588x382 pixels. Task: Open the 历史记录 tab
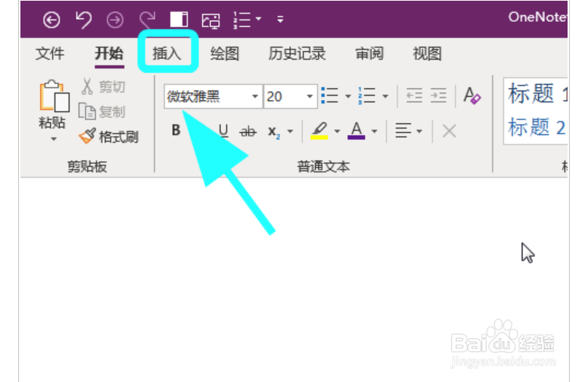(297, 54)
